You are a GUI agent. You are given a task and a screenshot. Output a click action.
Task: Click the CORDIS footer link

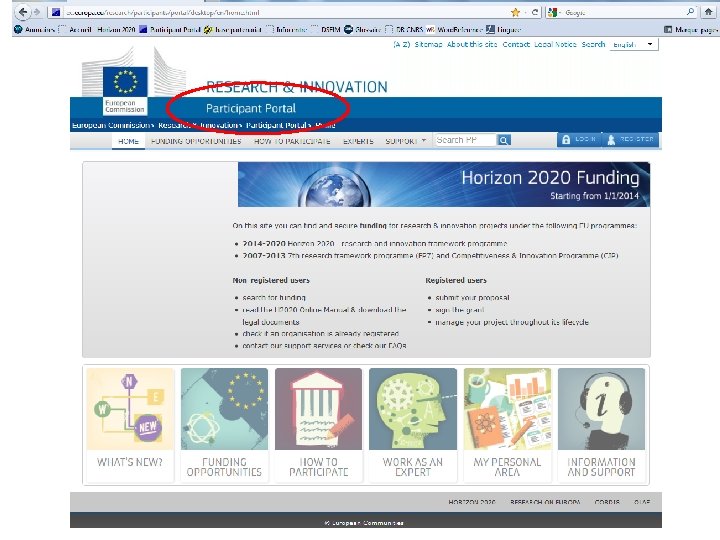(607, 502)
